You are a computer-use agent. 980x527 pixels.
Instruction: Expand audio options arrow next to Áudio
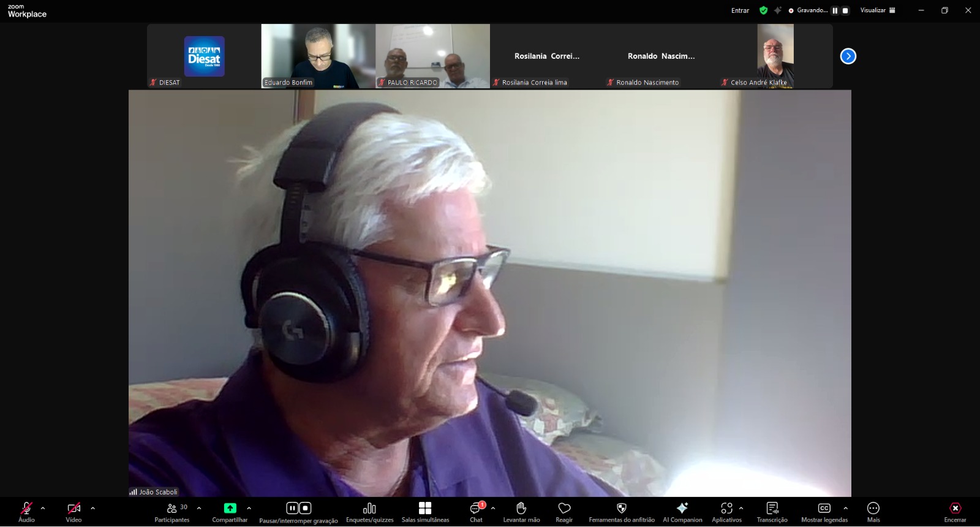[43, 508]
